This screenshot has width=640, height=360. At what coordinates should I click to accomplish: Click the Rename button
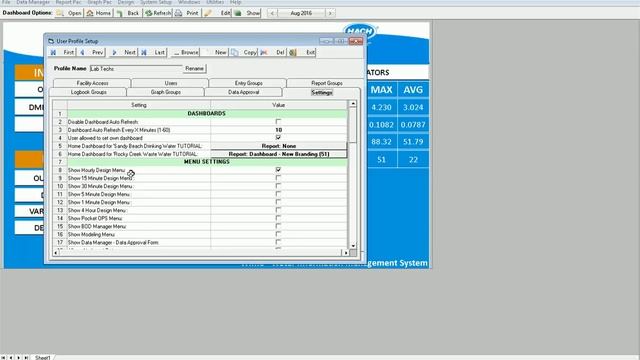(x=194, y=69)
